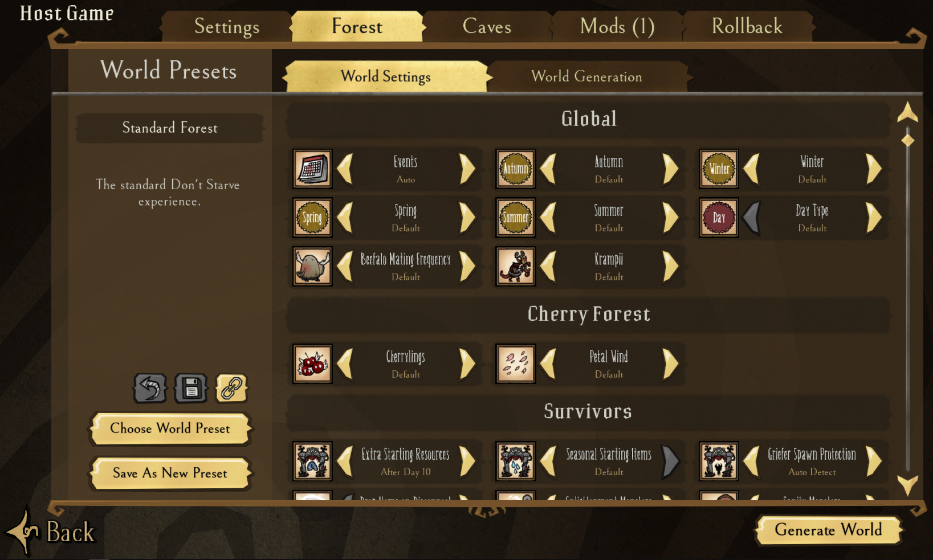
Task: Click the chain link preset icon
Action: (x=232, y=389)
